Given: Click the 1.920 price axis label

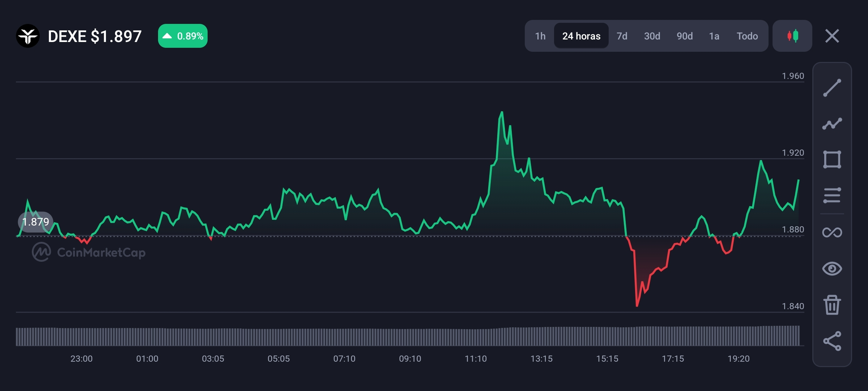Looking at the screenshot, I should [x=793, y=153].
